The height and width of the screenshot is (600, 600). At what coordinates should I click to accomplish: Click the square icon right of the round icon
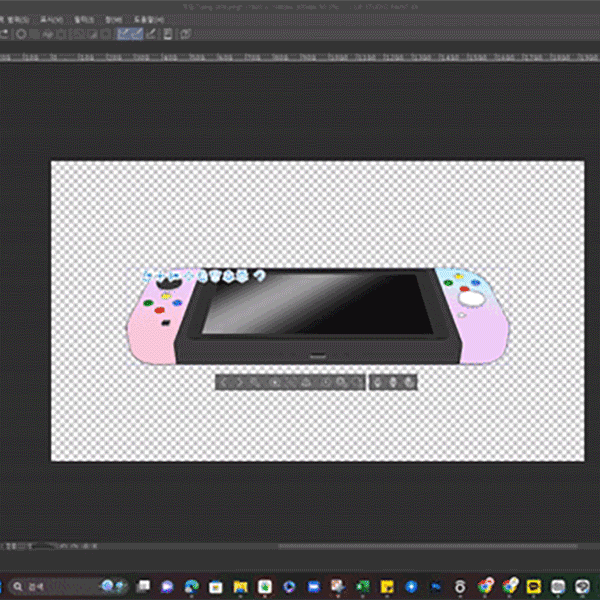pyautogui.click(x=35, y=34)
